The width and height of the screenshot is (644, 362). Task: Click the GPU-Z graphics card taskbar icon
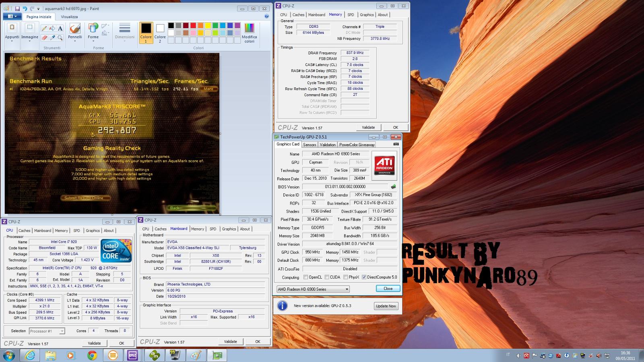[x=217, y=356]
